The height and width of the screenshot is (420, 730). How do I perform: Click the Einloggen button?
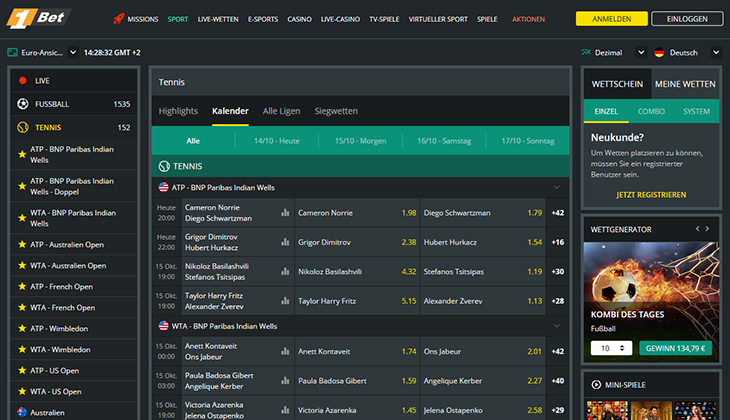click(687, 19)
